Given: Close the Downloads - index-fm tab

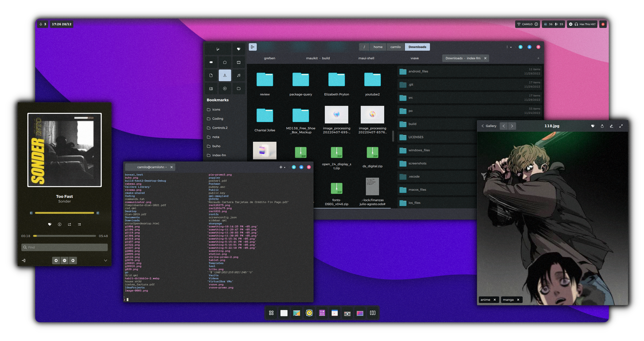Looking at the screenshot, I should point(485,58).
